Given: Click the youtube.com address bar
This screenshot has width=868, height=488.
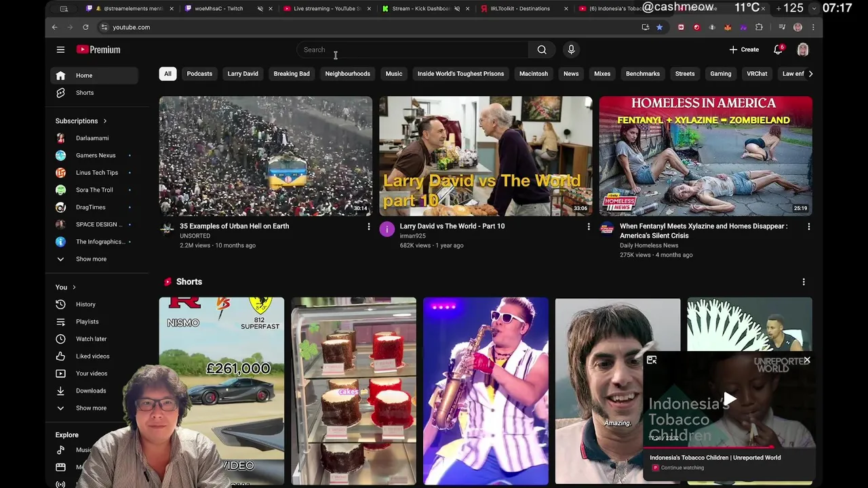Looking at the screenshot, I should coord(366,27).
